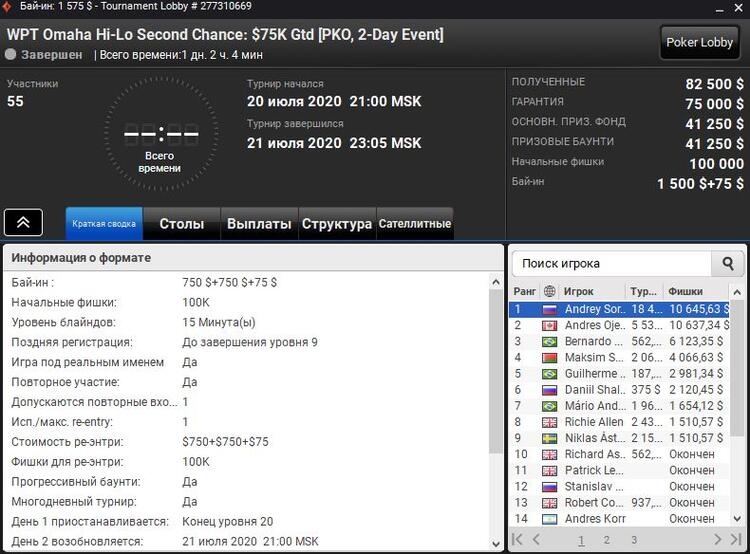Click the player search magnifier icon
The image size is (750, 554).
[728, 264]
